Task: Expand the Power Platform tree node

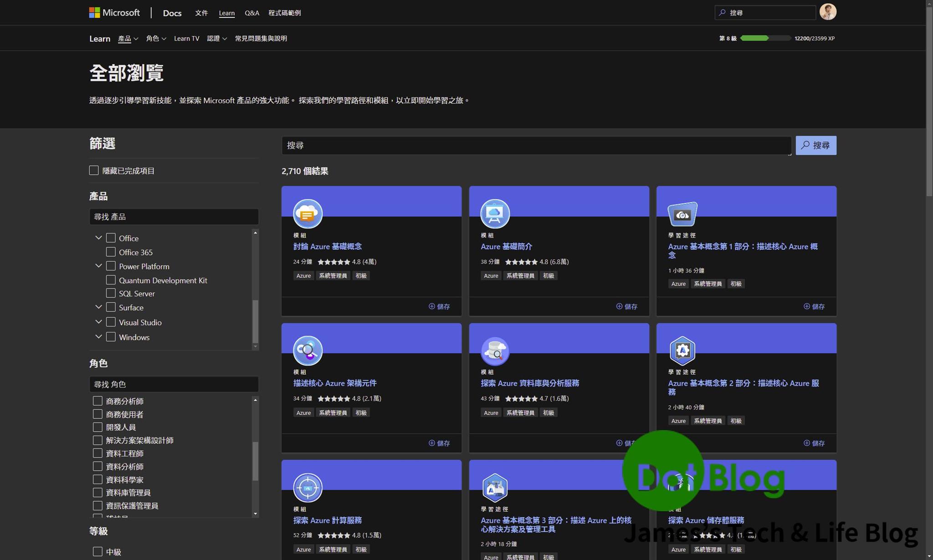Action: [x=98, y=266]
